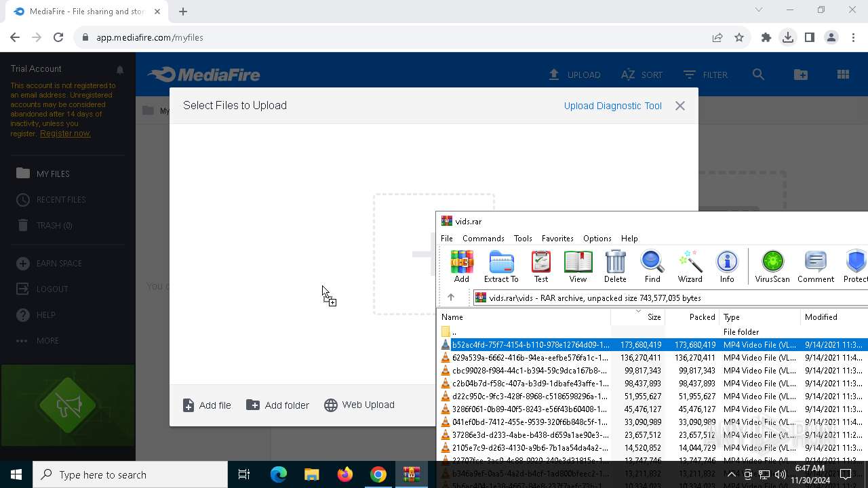This screenshot has width=868, height=488.
Task: Show hidden system tray icons
Action: [731, 474]
